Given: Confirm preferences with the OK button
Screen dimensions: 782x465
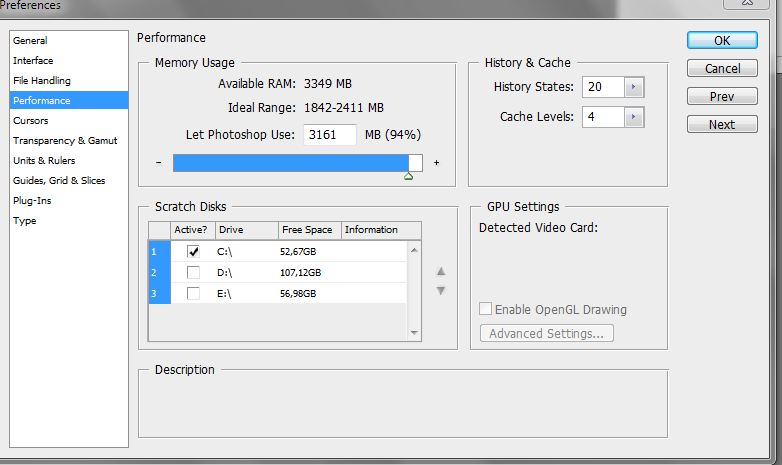Looking at the screenshot, I should [x=722, y=40].
